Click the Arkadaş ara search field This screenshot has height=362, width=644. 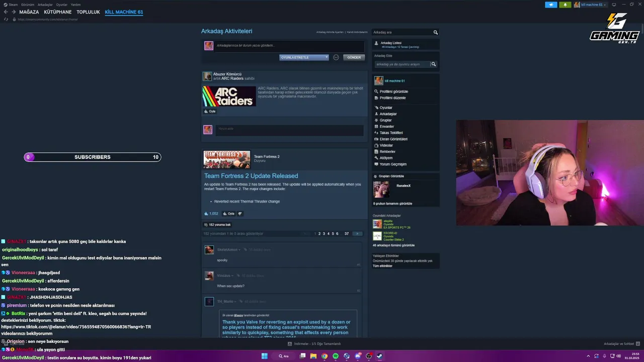click(x=403, y=32)
